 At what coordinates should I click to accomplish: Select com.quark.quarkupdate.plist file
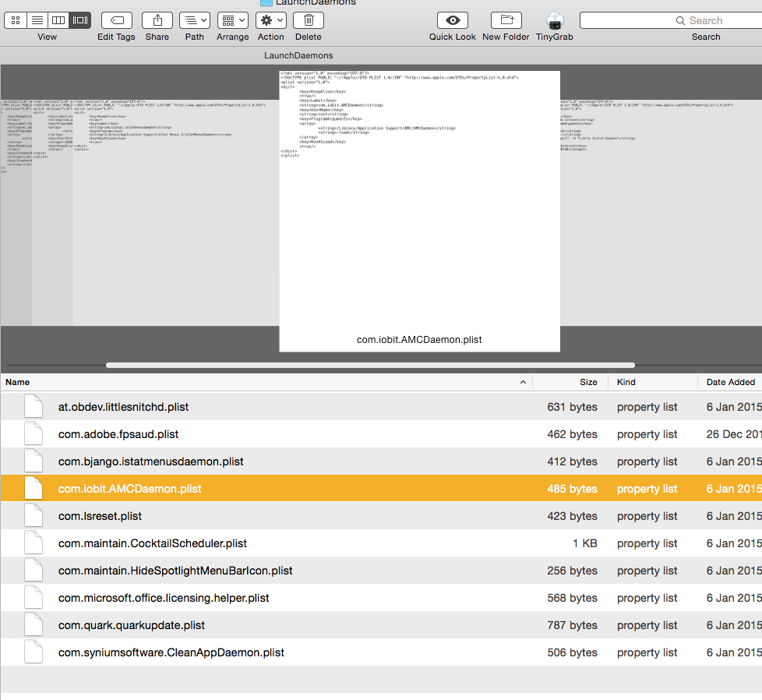131,625
